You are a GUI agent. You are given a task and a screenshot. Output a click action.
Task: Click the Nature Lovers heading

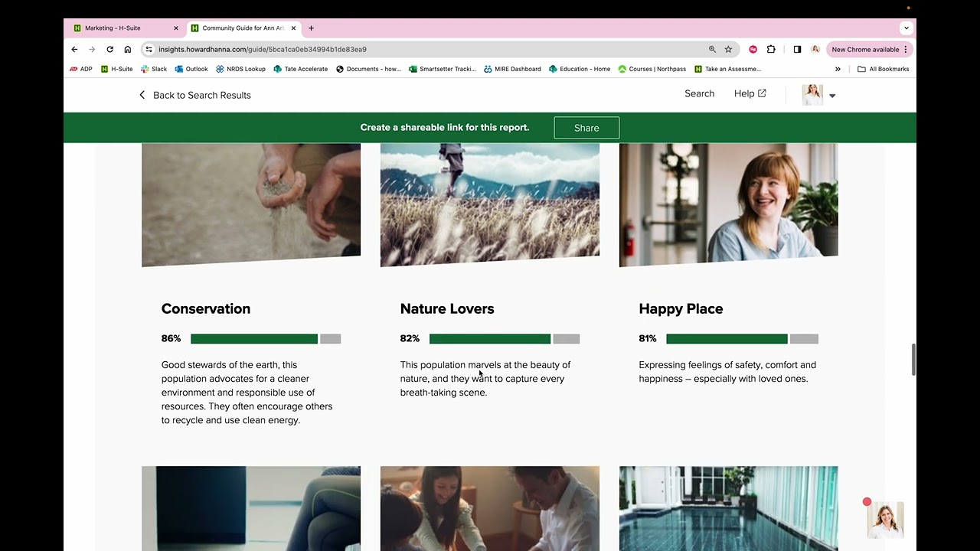tap(447, 308)
